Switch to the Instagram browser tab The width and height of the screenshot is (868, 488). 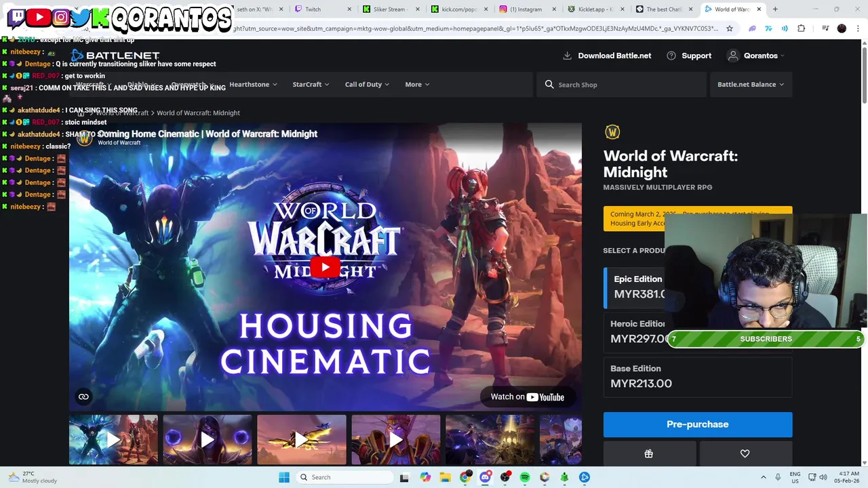click(x=527, y=9)
